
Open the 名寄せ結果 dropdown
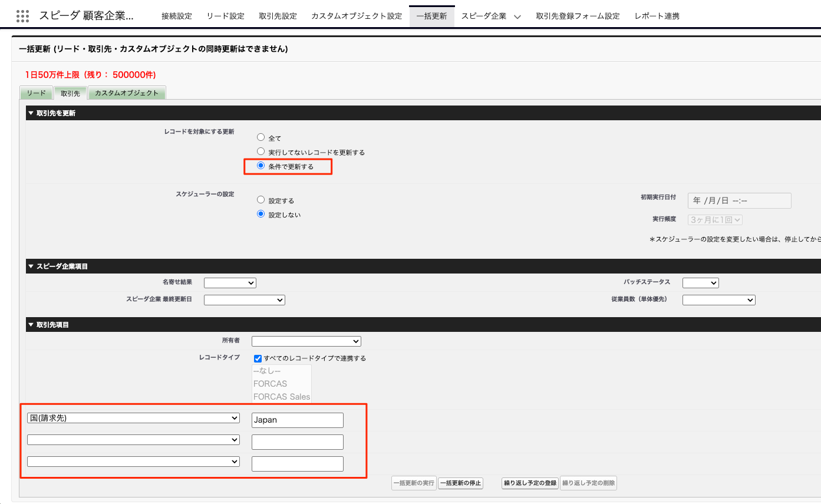coord(230,283)
